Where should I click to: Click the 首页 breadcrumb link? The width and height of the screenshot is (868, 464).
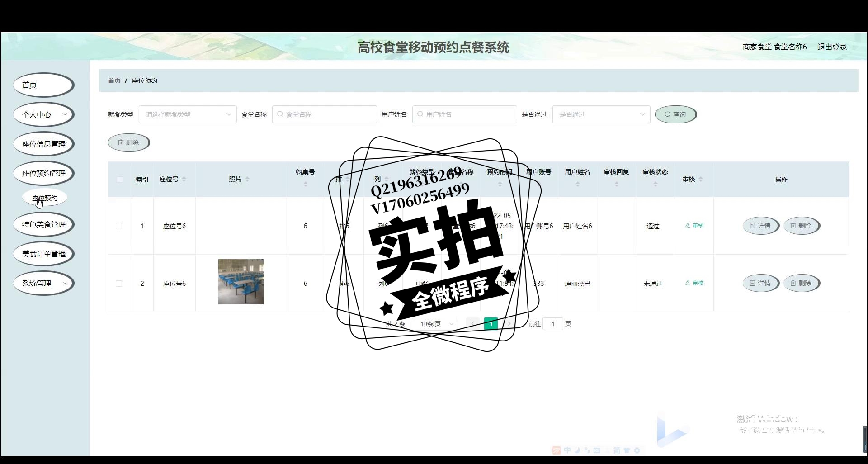click(114, 80)
